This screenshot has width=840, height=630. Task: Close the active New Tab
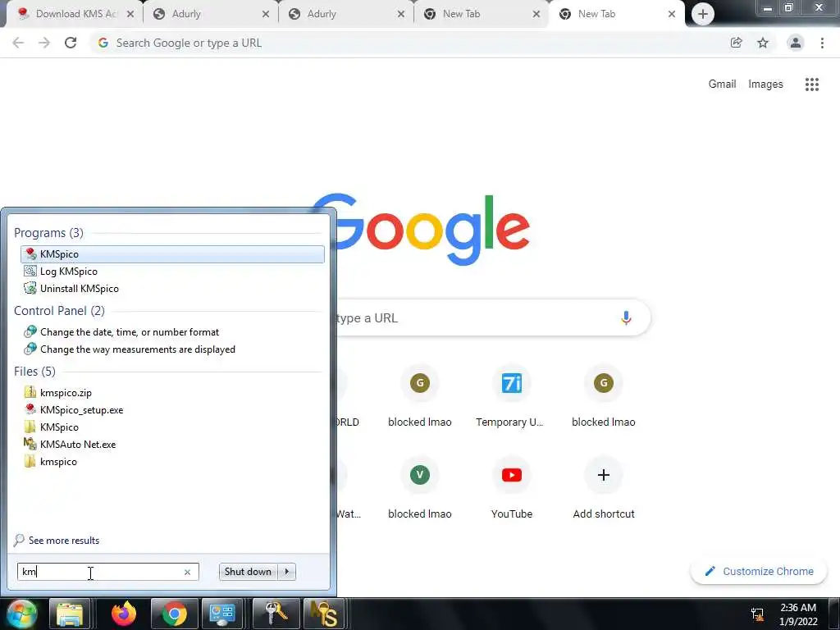point(672,14)
